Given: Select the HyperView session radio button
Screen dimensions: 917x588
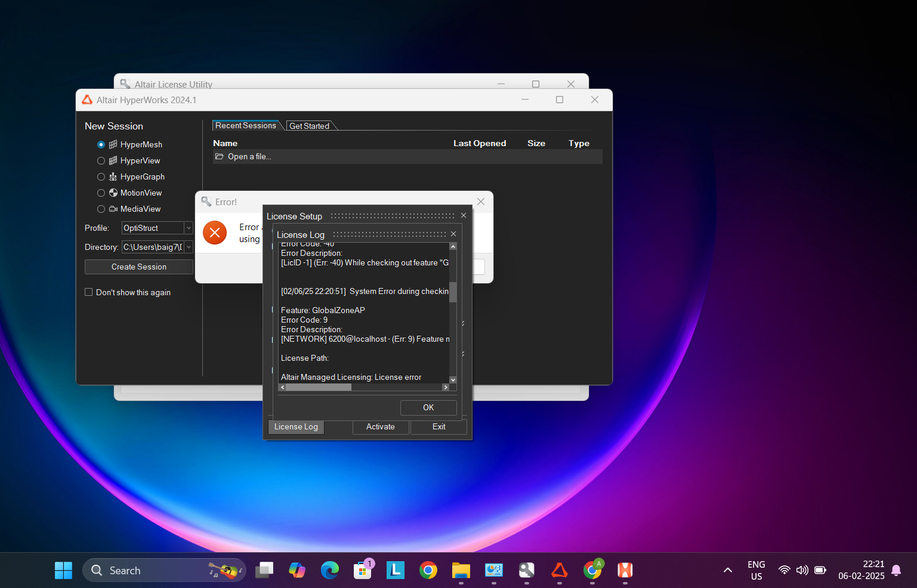Looking at the screenshot, I should coord(101,161).
